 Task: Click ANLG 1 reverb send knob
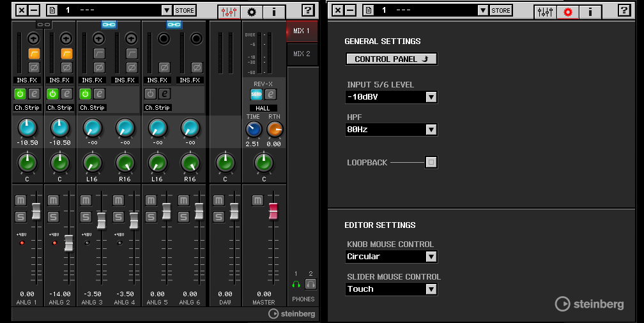pos(27,128)
